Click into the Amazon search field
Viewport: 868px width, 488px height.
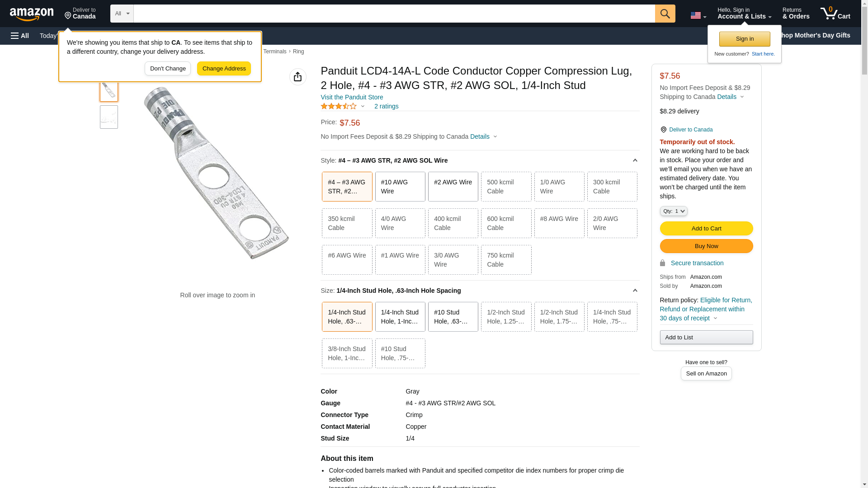[x=393, y=14]
